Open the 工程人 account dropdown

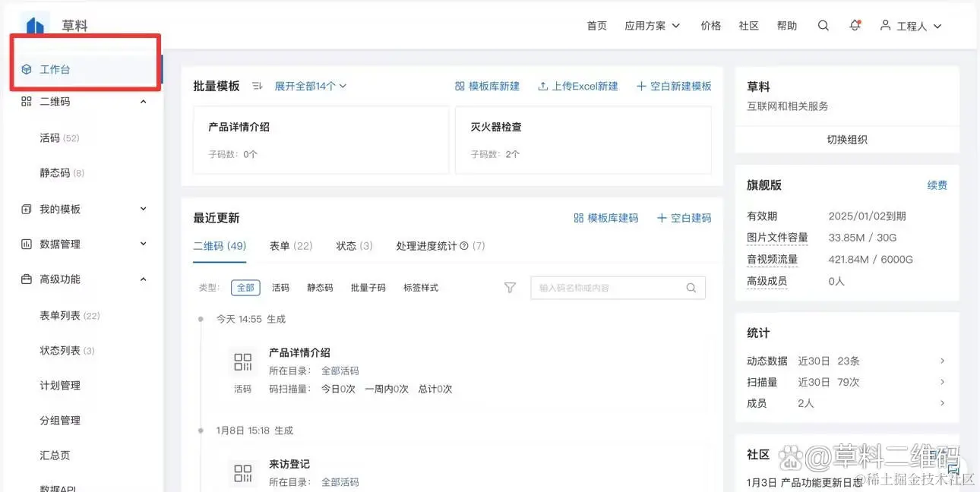(911, 26)
